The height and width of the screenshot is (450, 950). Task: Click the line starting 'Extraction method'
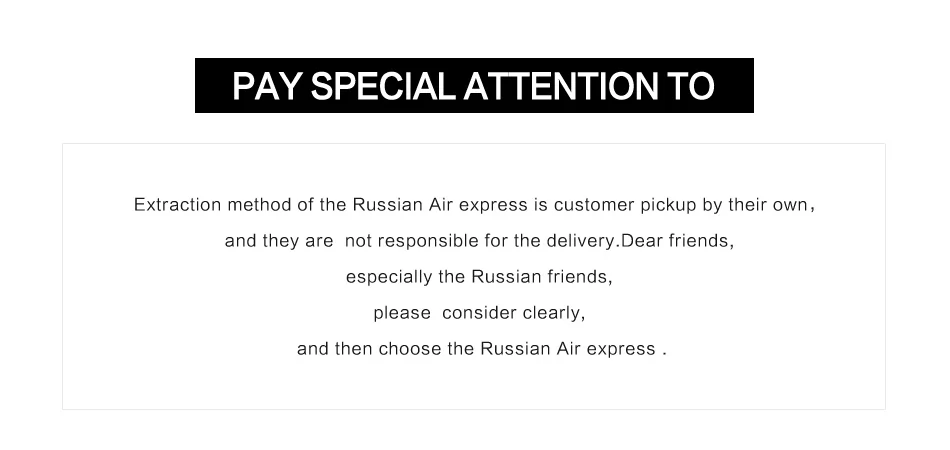click(474, 205)
